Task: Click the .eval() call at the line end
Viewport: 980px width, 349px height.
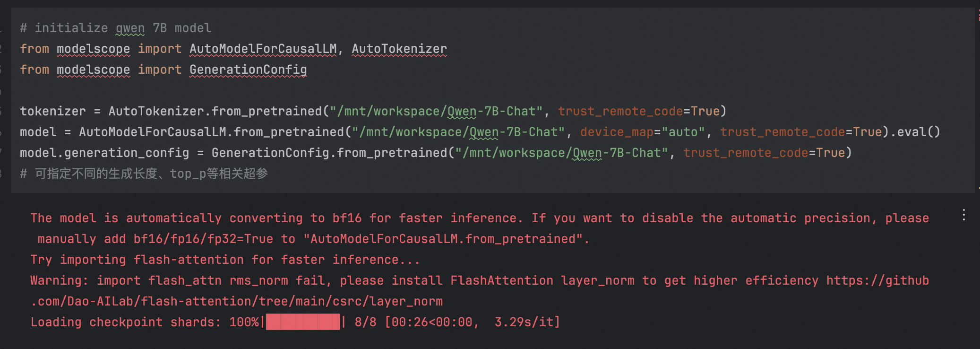Action: point(918,132)
